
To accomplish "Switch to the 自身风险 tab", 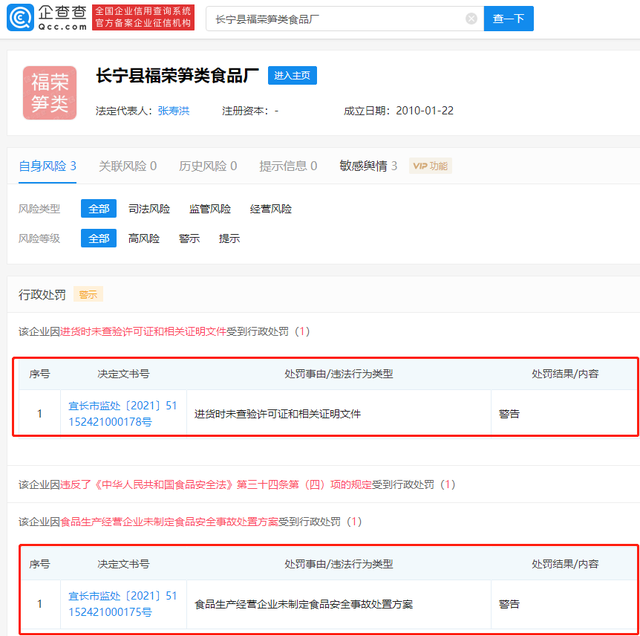I will pos(47,166).
